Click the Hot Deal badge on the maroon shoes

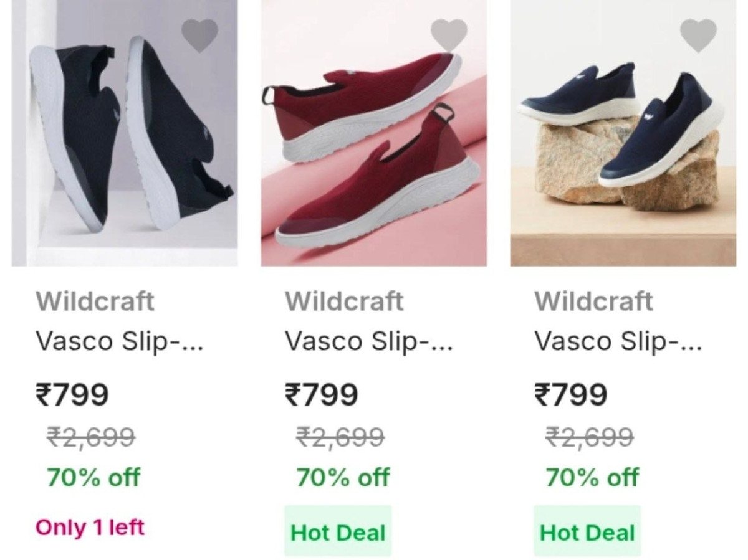[x=338, y=533]
